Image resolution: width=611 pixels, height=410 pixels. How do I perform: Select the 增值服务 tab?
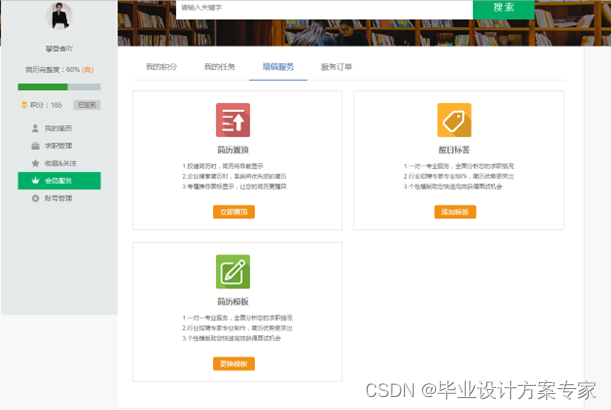278,67
